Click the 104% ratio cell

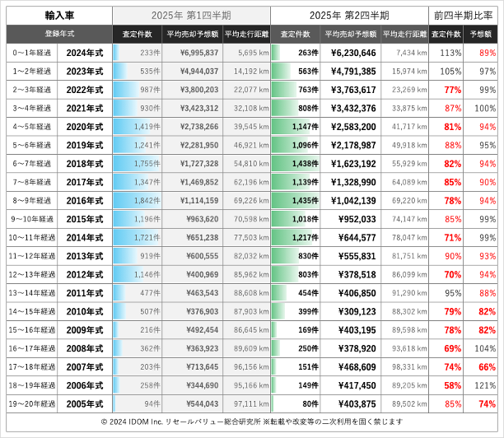481,348
